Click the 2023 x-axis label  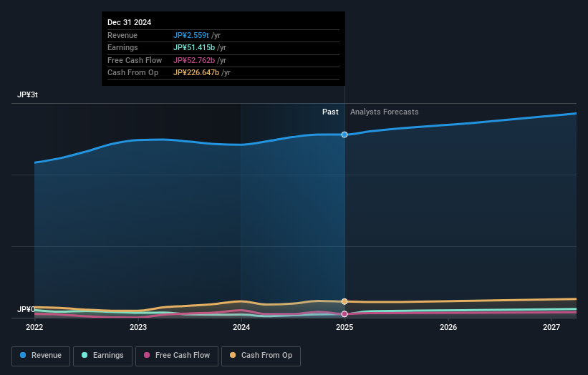pyautogui.click(x=138, y=327)
